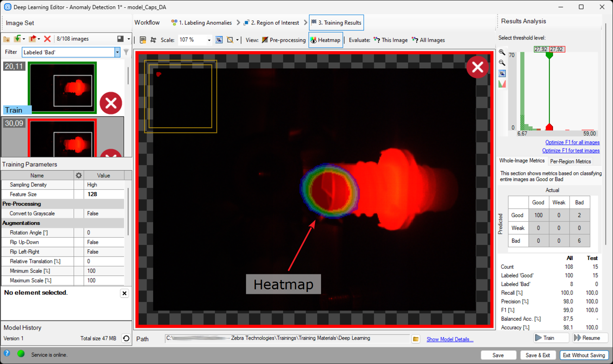The height and width of the screenshot is (364, 613).
Task: Click the filter funnel icon
Action: 126,52
